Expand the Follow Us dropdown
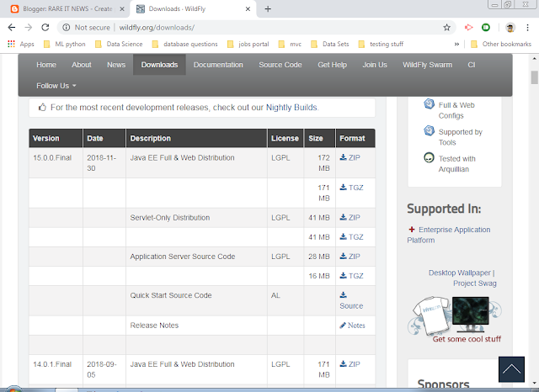Viewport: 539px width, 392px height. [x=56, y=86]
